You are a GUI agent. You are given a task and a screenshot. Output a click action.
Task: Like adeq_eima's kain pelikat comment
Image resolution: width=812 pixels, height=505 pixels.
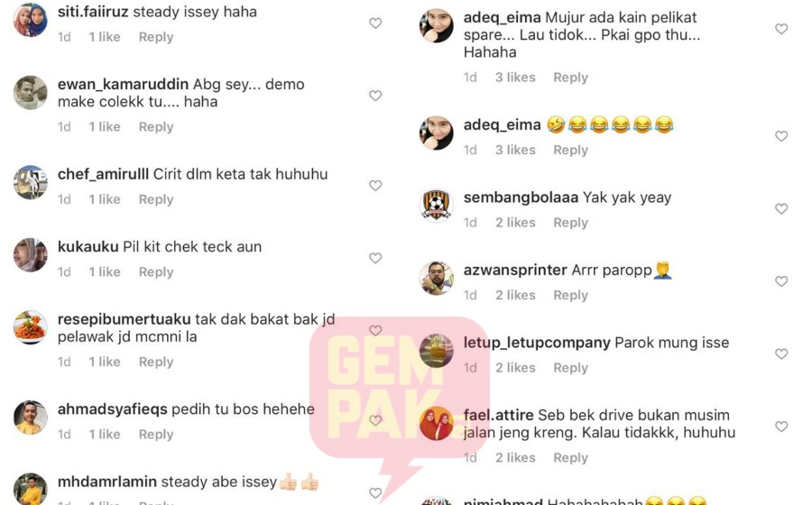pyautogui.click(x=781, y=29)
